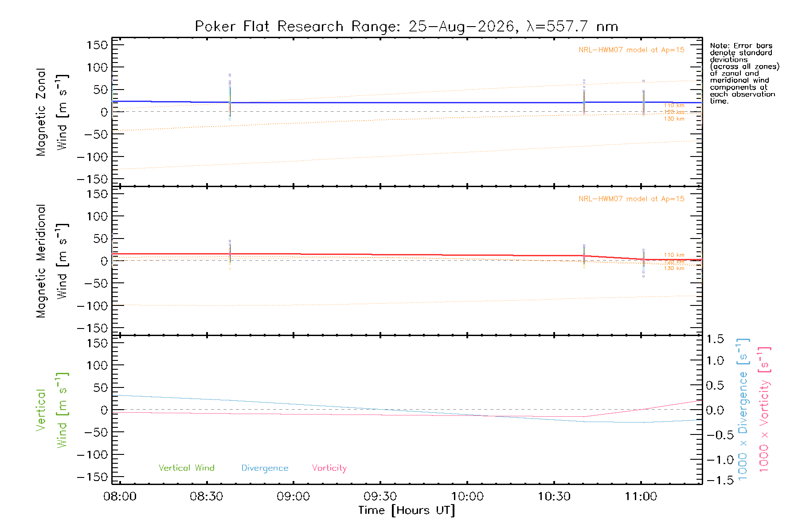Select the 11:00 time axis label
Viewport: 798px width, 532px height.
pos(641,497)
